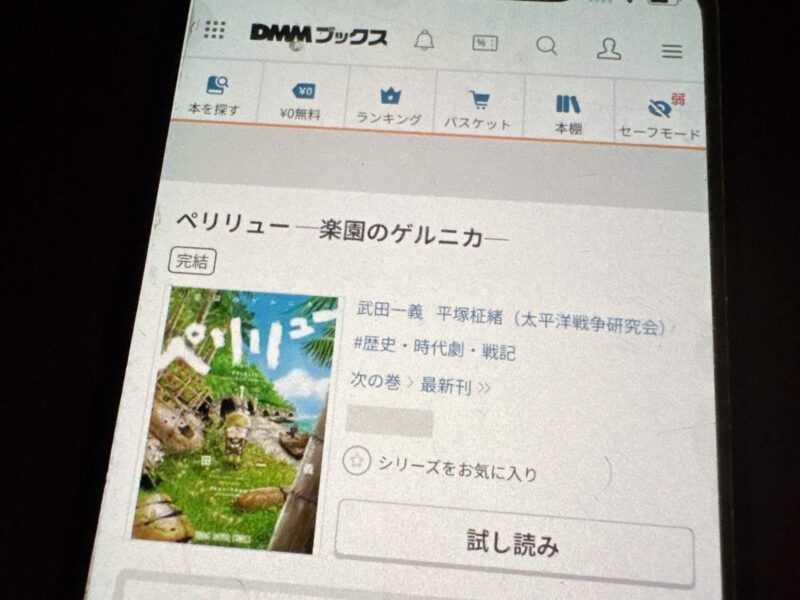Image resolution: width=800 pixels, height=600 pixels.
Task: Open the hamburger menu
Action: point(672,51)
